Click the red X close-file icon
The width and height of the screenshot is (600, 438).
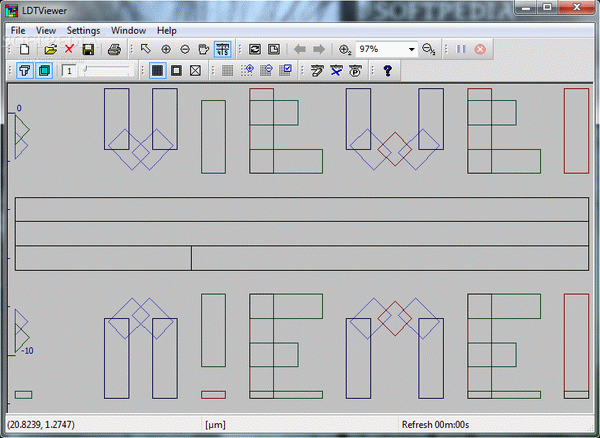coord(69,49)
